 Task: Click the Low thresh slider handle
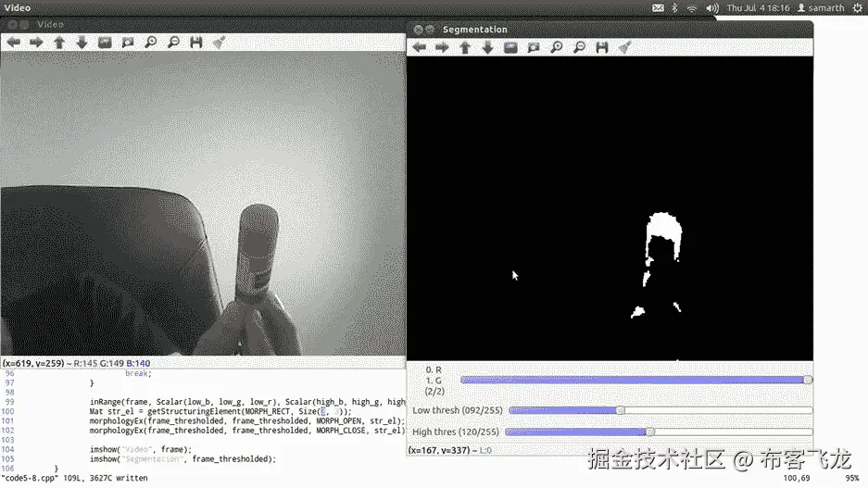(621, 410)
